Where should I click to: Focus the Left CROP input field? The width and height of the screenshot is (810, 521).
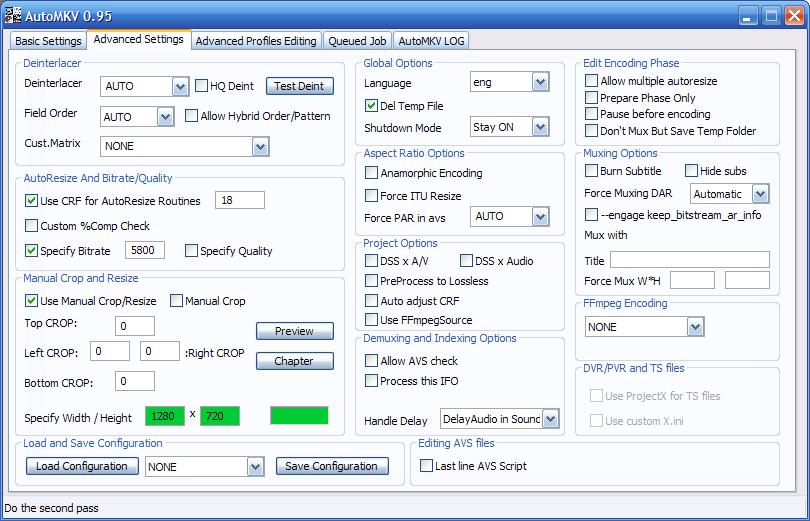[x=110, y=351]
